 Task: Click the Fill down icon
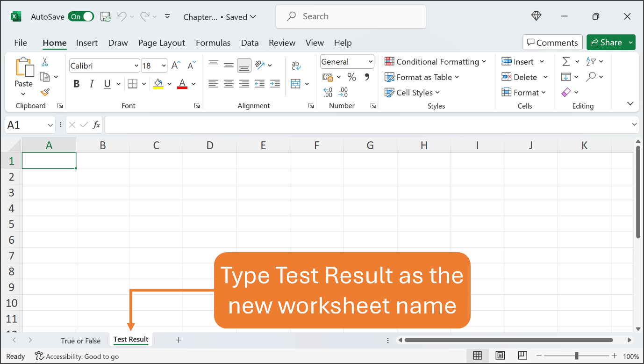pyautogui.click(x=566, y=77)
